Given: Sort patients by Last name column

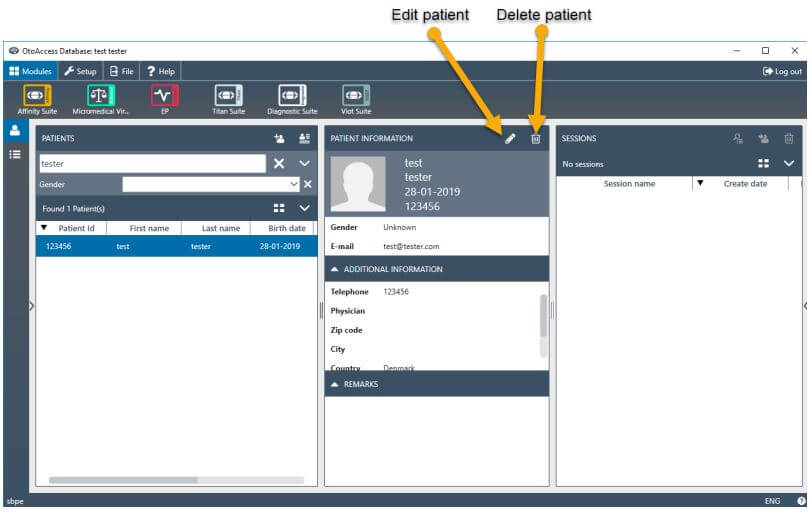Looking at the screenshot, I should point(221,228).
